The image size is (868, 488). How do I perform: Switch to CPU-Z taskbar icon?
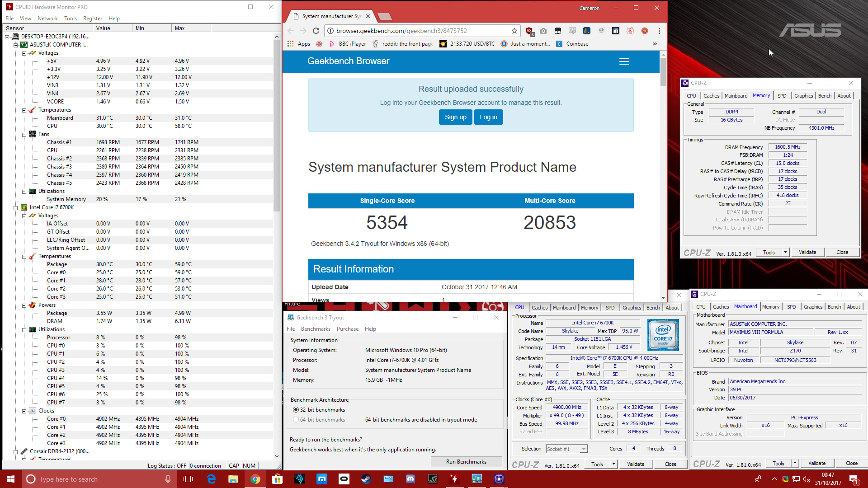pyautogui.click(x=499, y=479)
